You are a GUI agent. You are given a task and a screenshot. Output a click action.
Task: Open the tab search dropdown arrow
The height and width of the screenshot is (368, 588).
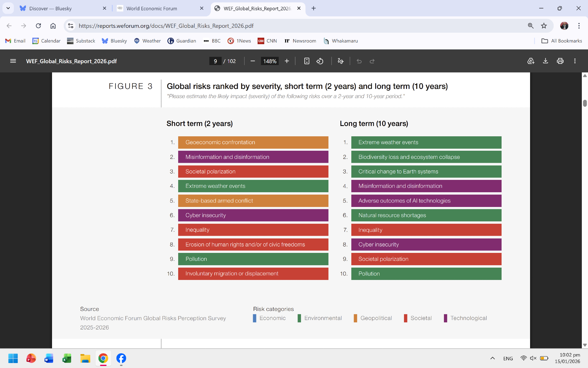click(x=8, y=8)
